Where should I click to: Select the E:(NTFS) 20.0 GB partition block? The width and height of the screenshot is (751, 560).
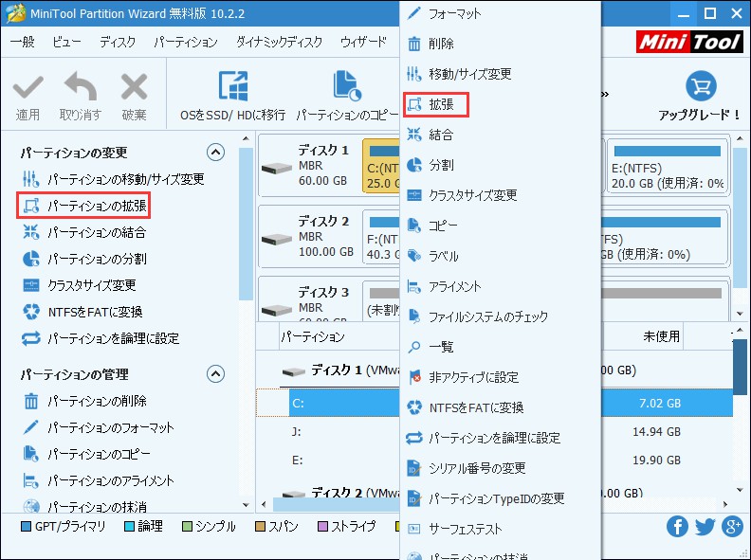pos(668,166)
